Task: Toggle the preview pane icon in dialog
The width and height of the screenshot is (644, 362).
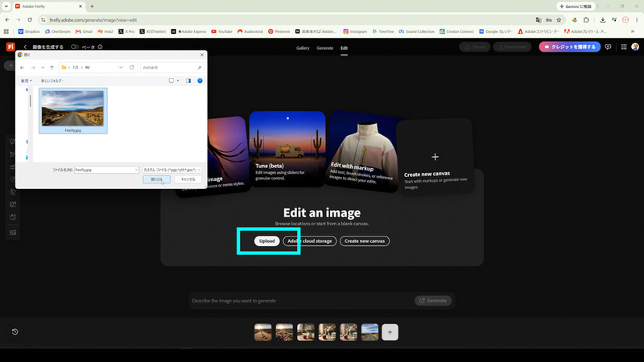Action: [188, 81]
